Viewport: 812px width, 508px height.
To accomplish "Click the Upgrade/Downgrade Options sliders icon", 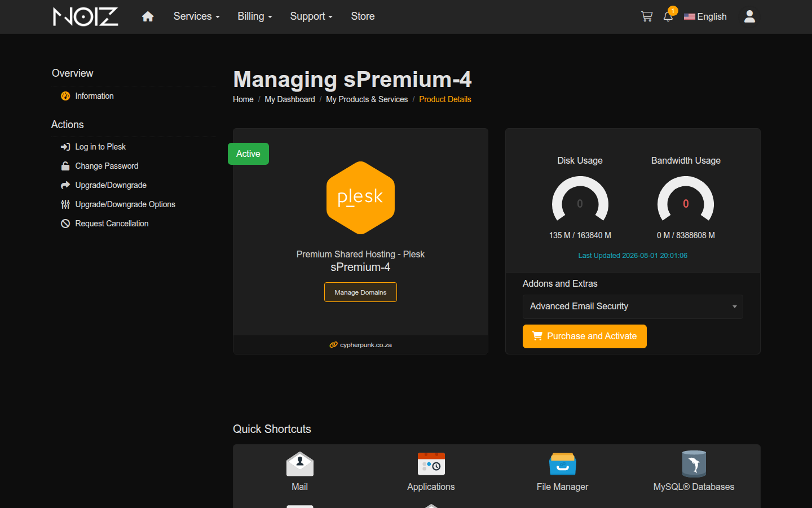I will (x=65, y=204).
